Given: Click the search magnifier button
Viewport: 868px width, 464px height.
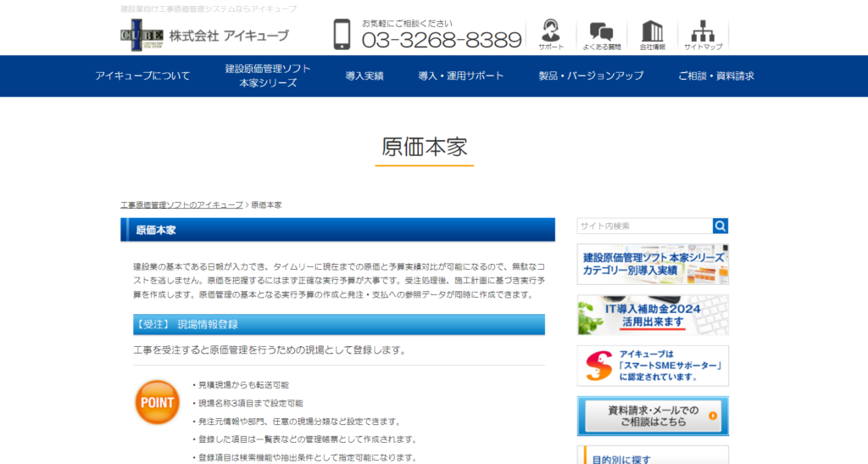Looking at the screenshot, I should (x=721, y=226).
